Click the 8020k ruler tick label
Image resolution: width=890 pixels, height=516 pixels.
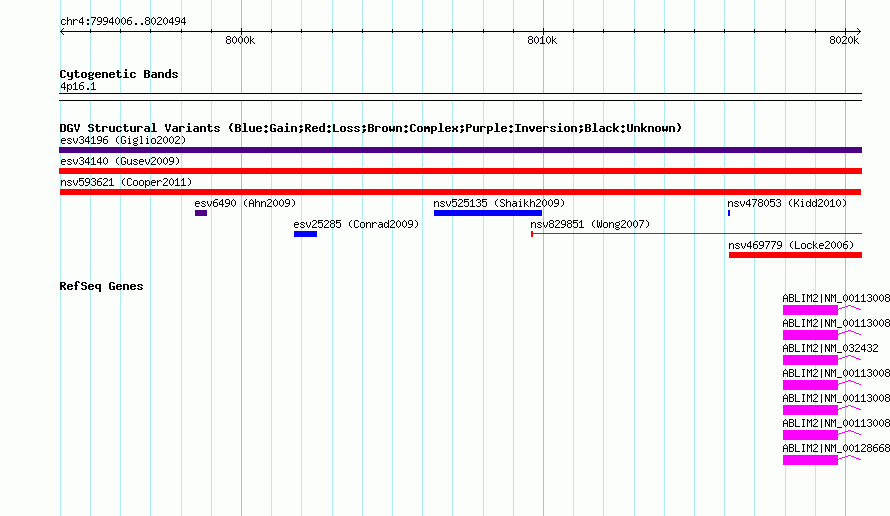[844, 40]
